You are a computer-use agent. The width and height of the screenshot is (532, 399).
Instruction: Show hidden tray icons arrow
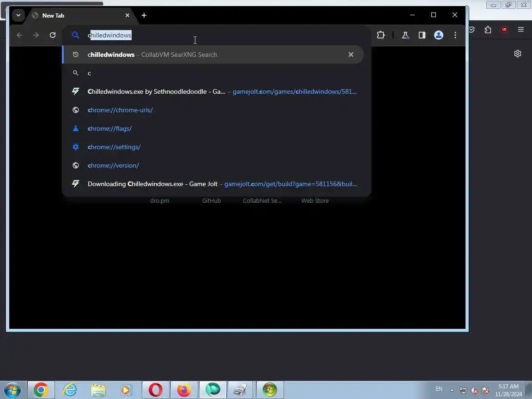point(452,390)
